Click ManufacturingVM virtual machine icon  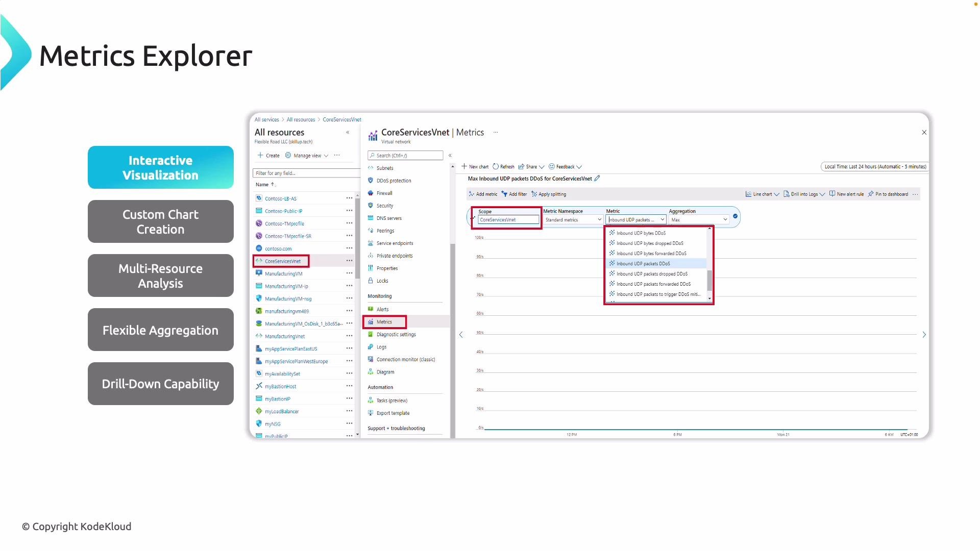click(259, 273)
